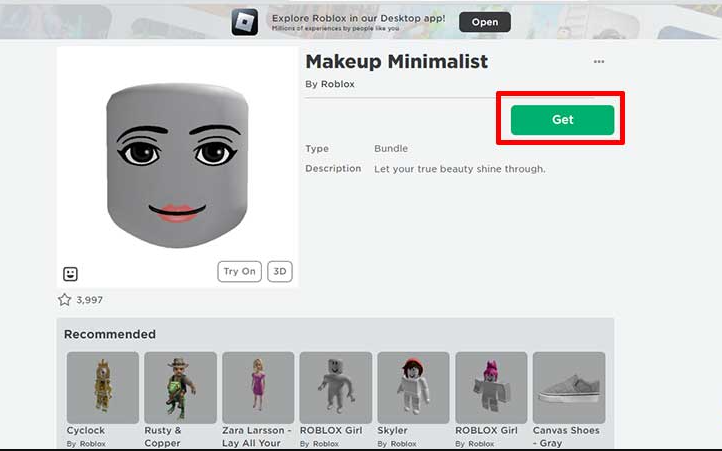This screenshot has height=451, width=722.
Task: Click the emote face icon under the preview
Action: pyautogui.click(x=70, y=274)
